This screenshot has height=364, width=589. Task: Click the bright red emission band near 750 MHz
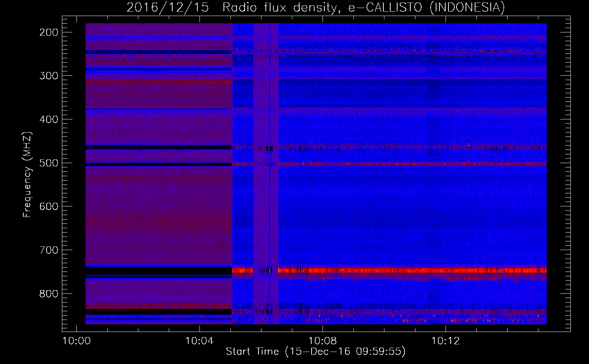pos(389,270)
